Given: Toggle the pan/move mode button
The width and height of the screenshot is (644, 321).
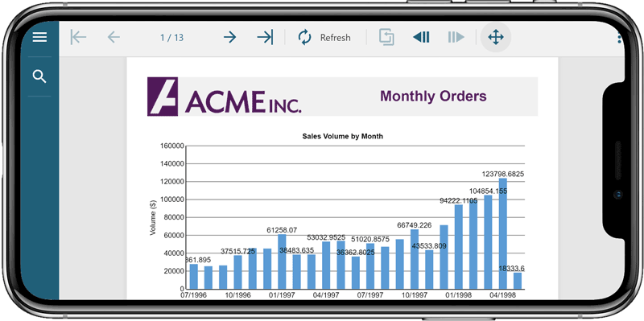Looking at the screenshot, I should coord(496,37).
